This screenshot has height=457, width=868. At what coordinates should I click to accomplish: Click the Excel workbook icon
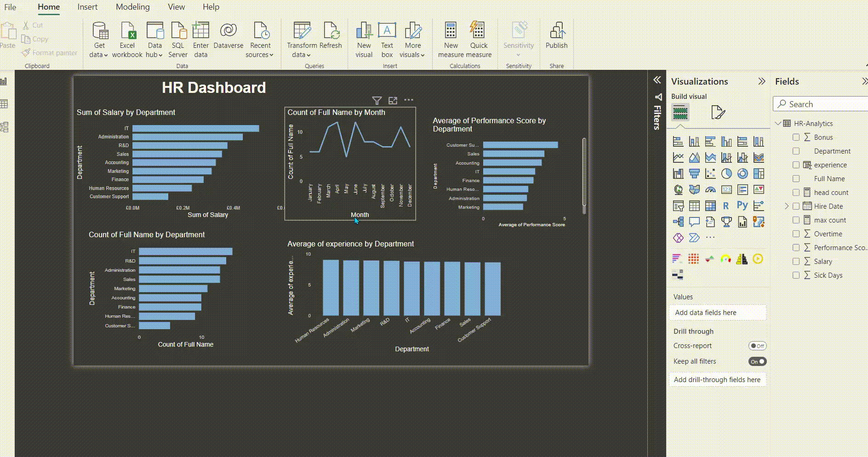tap(127, 31)
